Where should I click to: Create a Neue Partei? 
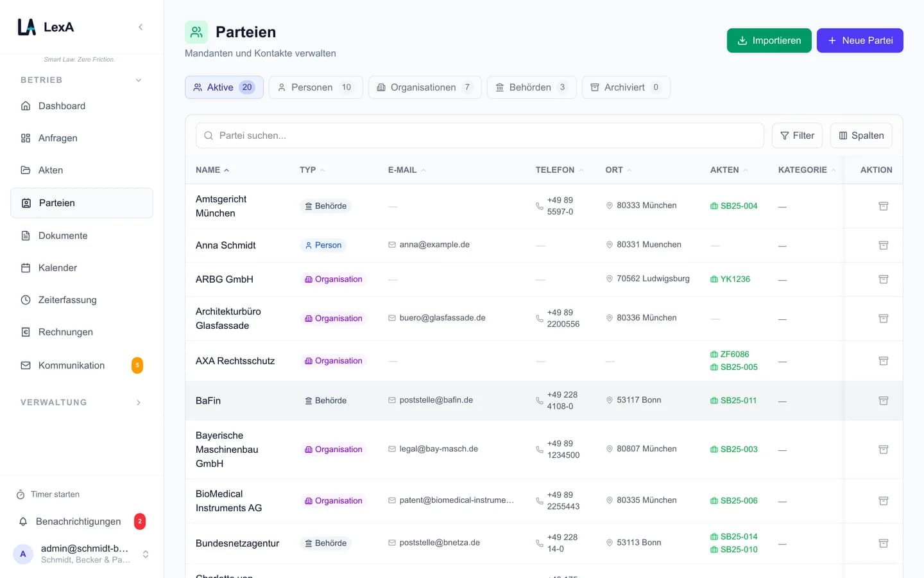point(860,40)
